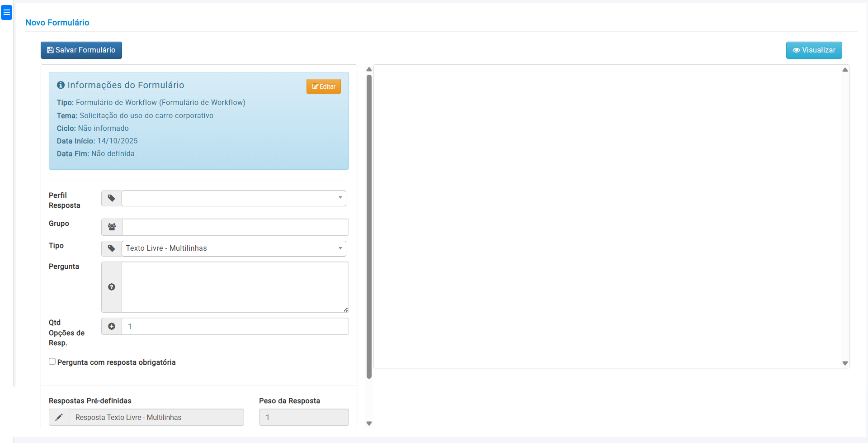Click the Visualizar preview button
Screen dimensions: 868x443
click(814, 50)
